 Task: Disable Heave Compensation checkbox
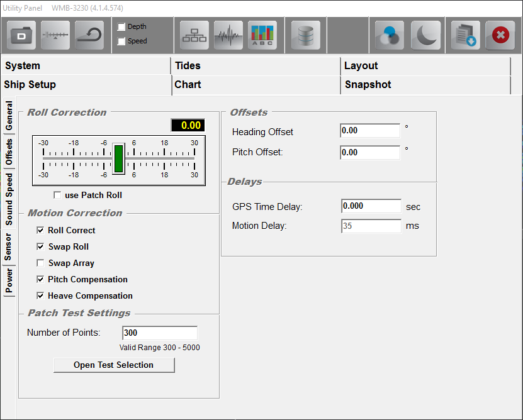click(x=41, y=296)
